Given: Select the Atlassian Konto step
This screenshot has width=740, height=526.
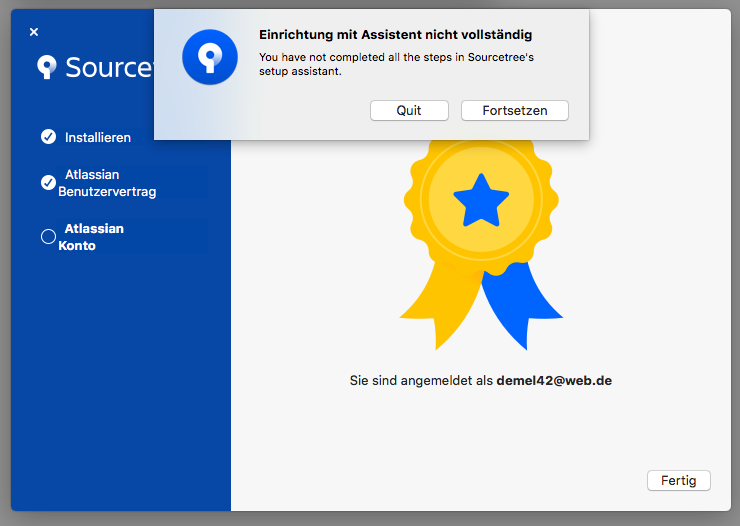Looking at the screenshot, I should point(91,237).
